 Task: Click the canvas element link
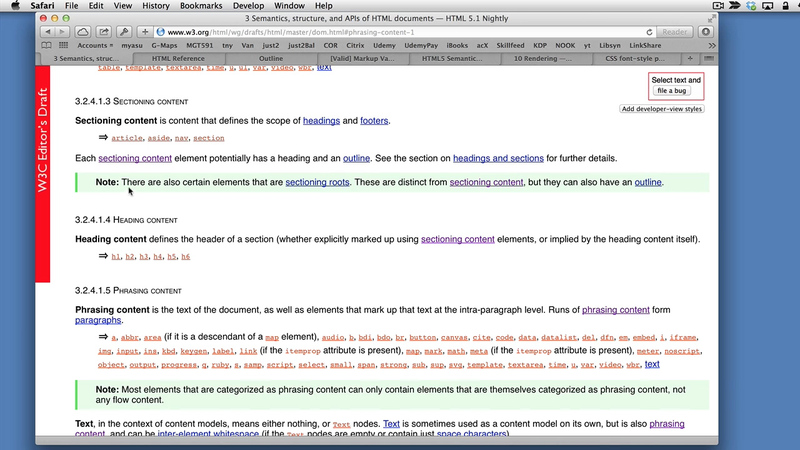(x=454, y=337)
